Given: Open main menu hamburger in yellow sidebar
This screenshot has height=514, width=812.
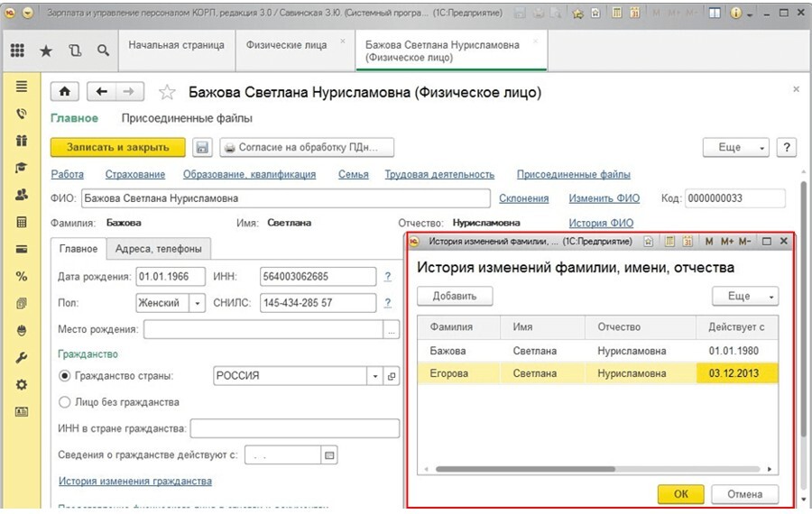Looking at the screenshot, I should coord(22,87).
